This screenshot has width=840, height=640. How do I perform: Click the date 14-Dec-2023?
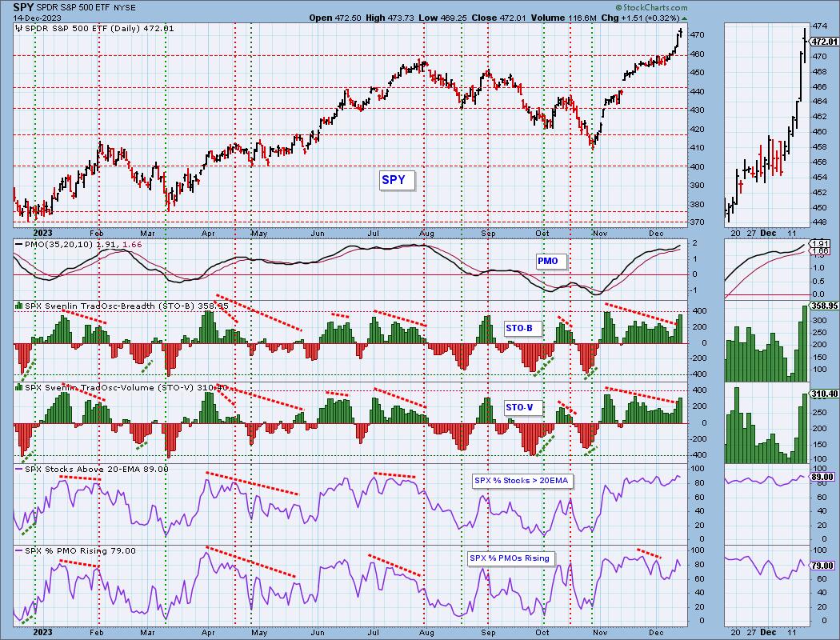tap(37, 18)
